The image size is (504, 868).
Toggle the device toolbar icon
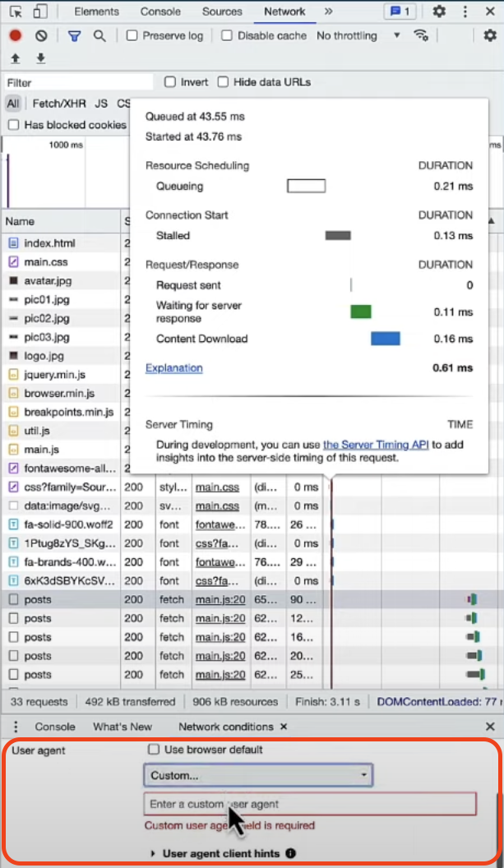(40, 11)
